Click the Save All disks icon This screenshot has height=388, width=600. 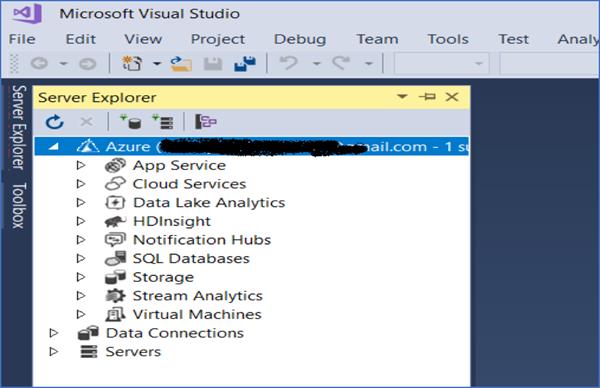(x=245, y=63)
